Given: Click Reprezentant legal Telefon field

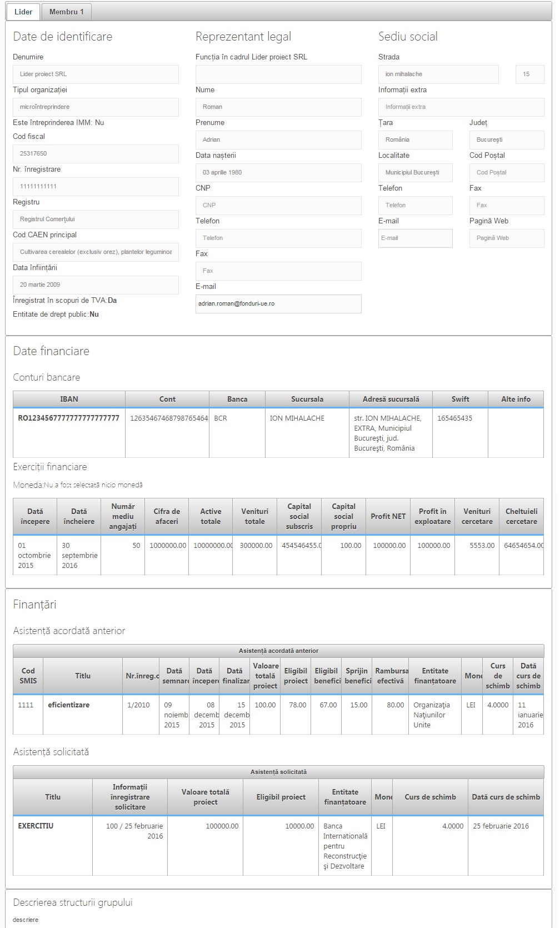Looking at the screenshot, I should tap(278, 238).
